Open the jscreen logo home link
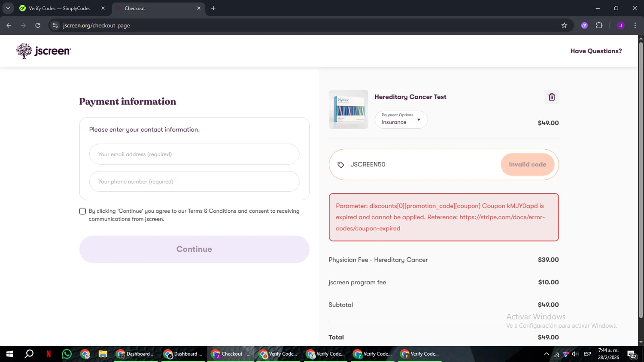This screenshot has width=644, height=362. click(43, 51)
